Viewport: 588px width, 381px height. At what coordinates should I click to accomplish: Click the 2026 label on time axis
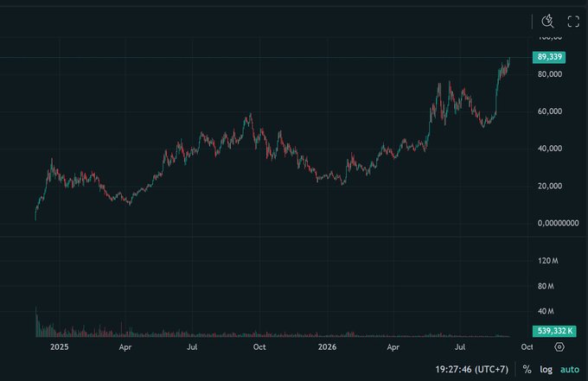(327, 347)
